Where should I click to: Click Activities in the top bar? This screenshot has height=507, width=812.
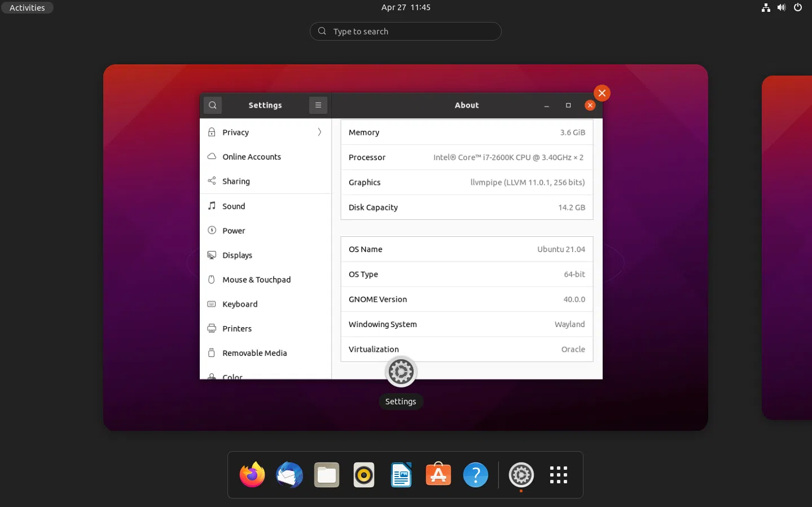tap(27, 7)
